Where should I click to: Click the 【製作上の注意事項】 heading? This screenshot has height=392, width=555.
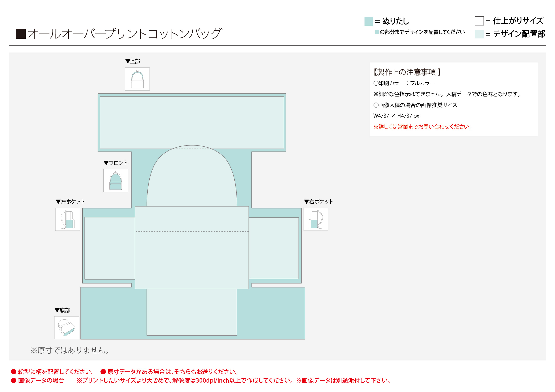point(407,72)
